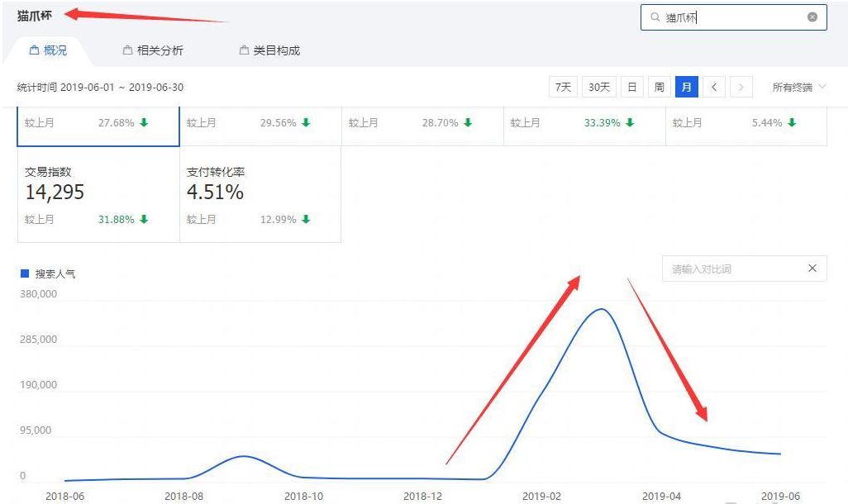848x504 pixels.
Task: Select the 周 time granularity
Action: coord(659,86)
